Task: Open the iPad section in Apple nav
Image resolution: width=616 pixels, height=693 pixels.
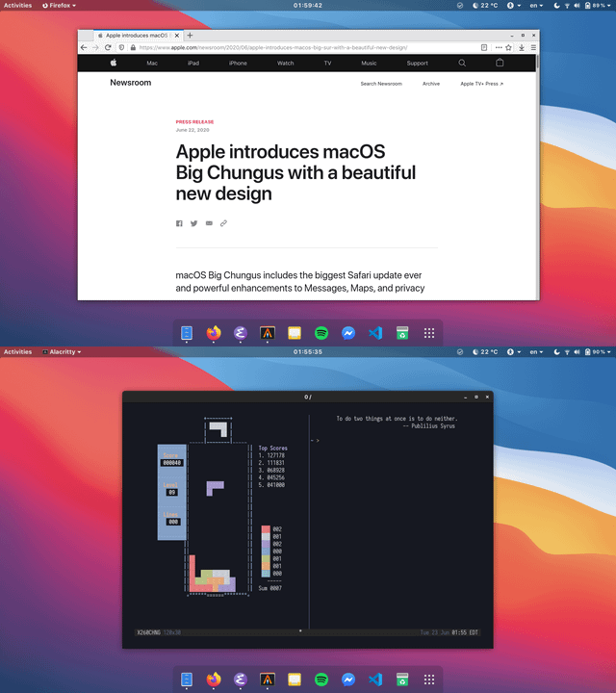Action: click(193, 64)
